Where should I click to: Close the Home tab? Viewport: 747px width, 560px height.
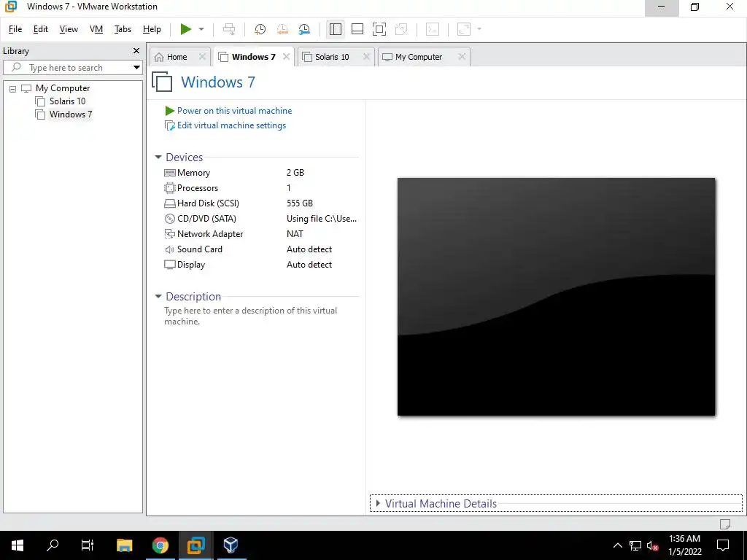tap(203, 57)
